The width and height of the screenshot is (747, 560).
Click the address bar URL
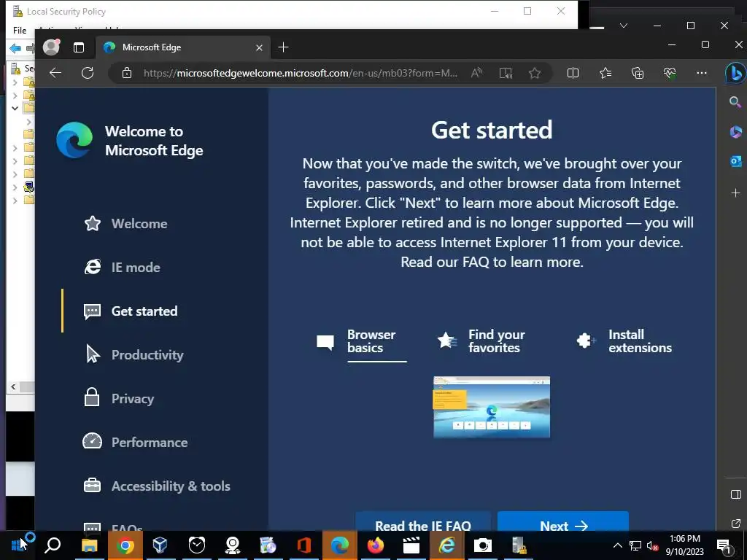(300, 73)
